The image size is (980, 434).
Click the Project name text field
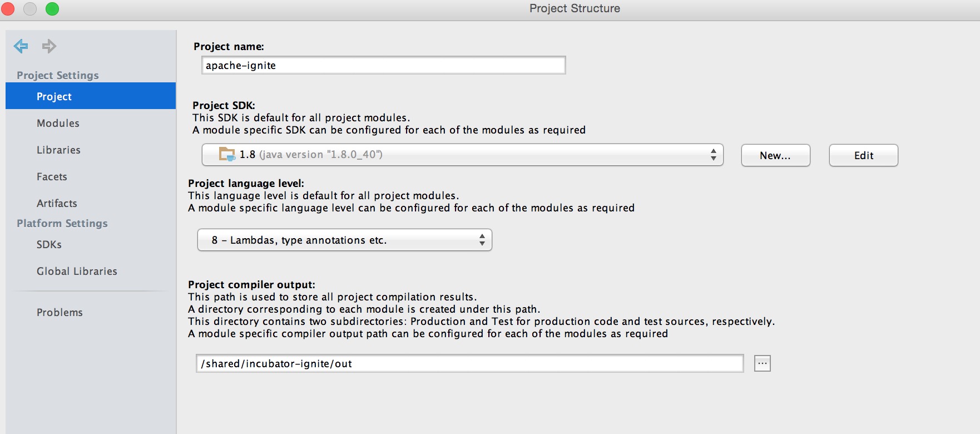point(383,65)
